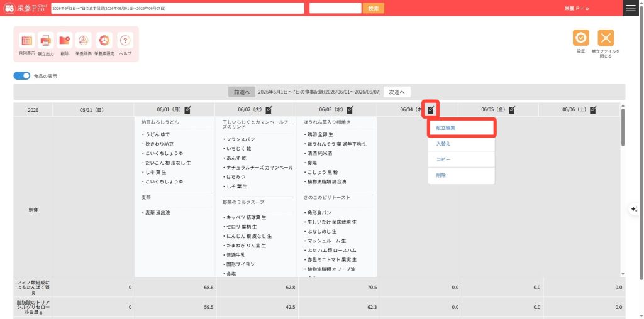Viewport: 644px width, 319px height.
Task: Click the きのこのピザトースト dish title
Action: pyautogui.click(x=327, y=197)
